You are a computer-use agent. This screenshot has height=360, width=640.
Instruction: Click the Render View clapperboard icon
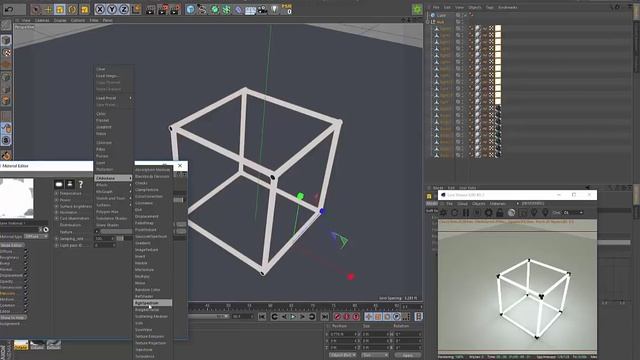click(x=151, y=9)
